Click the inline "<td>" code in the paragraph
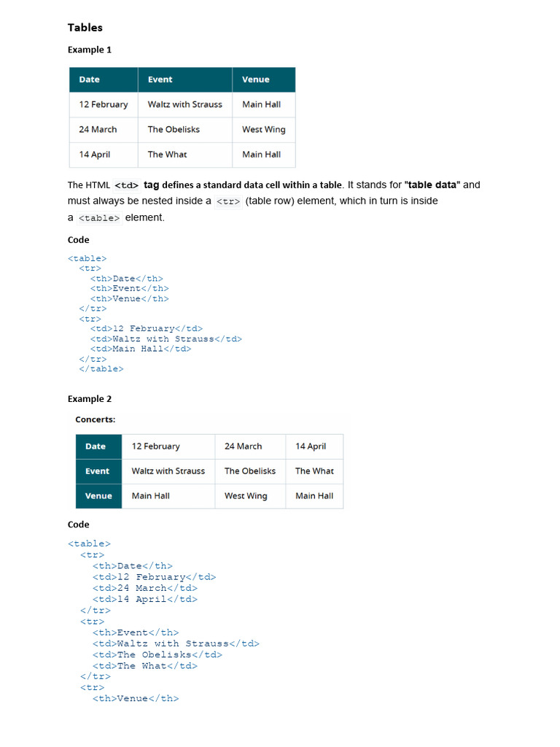Screen dimensions: 560x747 [126, 185]
